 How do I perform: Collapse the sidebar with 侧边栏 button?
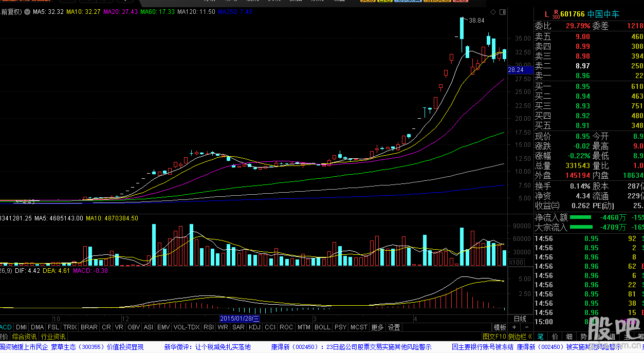click(x=520, y=337)
